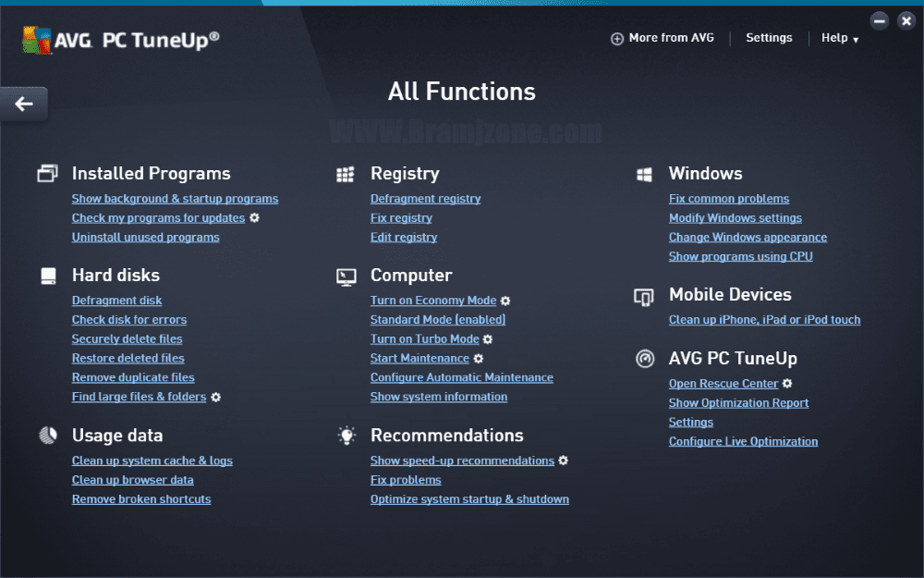Click the Usage data pie icon
Viewport: 924px width, 578px height.
pos(48,436)
